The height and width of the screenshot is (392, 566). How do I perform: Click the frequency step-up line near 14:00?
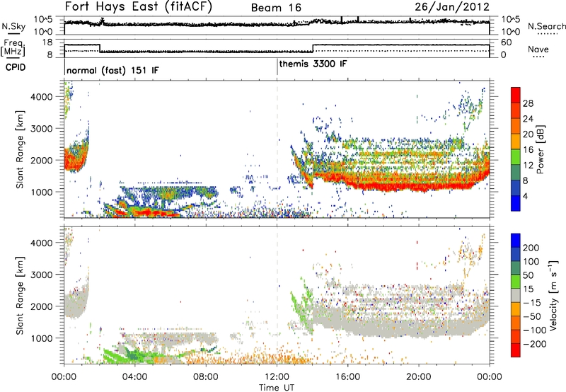pos(313,48)
